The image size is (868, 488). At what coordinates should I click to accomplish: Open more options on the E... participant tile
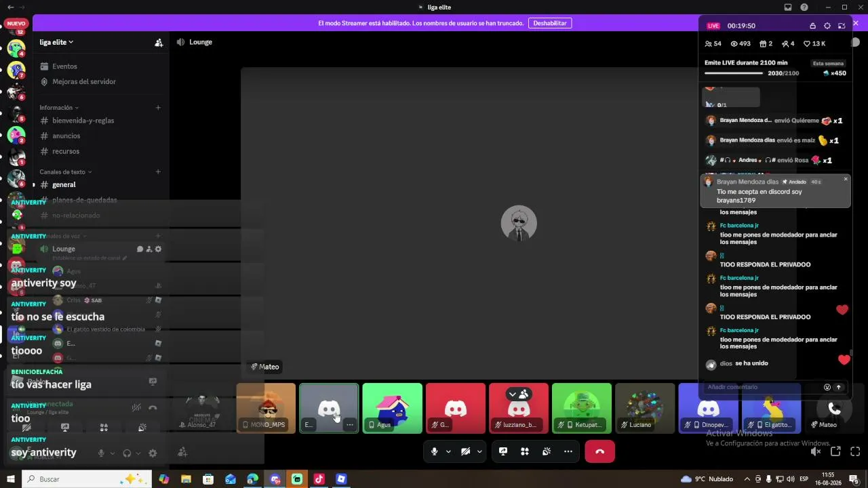click(x=349, y=425)
